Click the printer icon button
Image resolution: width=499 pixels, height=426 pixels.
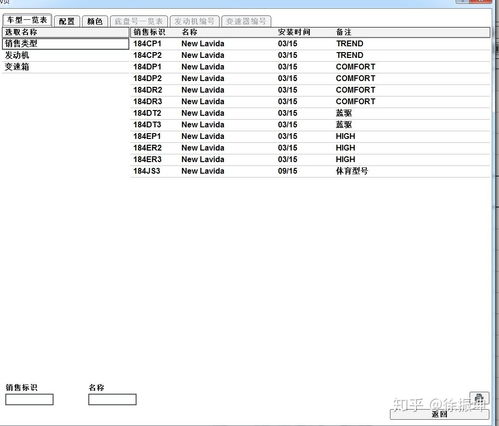pyautogui.click(x=479, y=398)
